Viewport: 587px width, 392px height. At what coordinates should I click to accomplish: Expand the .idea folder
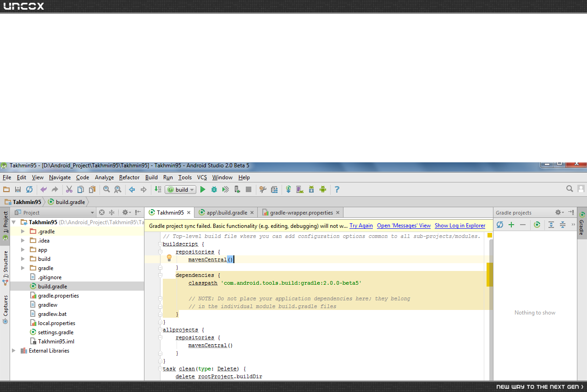click(22, 241)
